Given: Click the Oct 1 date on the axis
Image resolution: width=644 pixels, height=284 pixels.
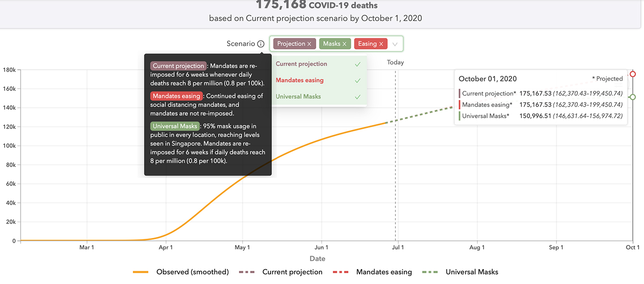Looking at the screenshot, I should click(632, 247).
